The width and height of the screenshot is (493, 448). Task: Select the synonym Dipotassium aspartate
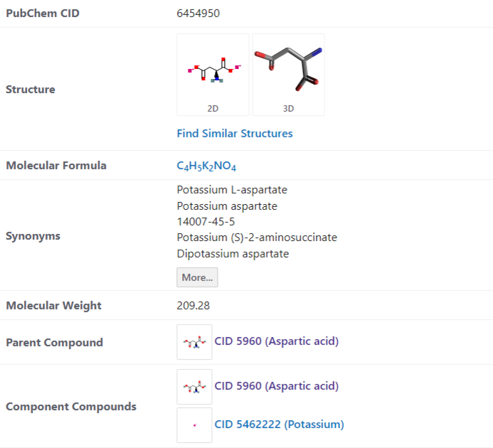tap(233, 253)
